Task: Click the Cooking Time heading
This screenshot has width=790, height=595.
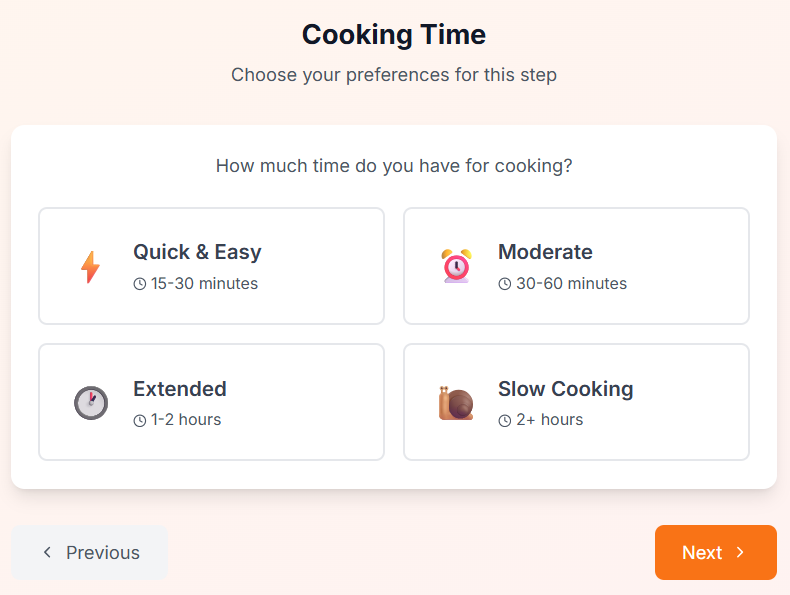Action: coord(394,35)
